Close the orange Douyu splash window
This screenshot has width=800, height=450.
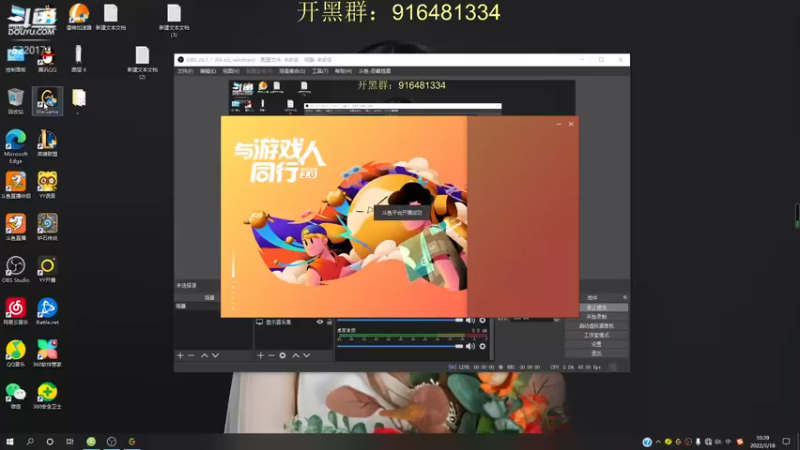571,124
